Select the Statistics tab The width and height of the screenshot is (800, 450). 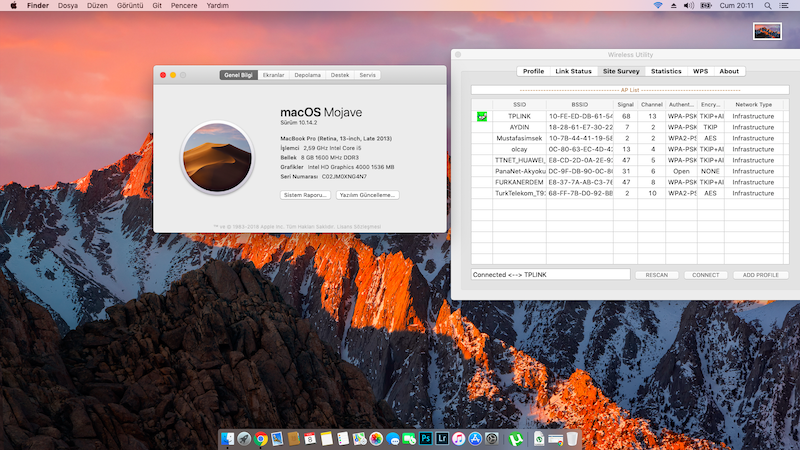tap(666, 71)
